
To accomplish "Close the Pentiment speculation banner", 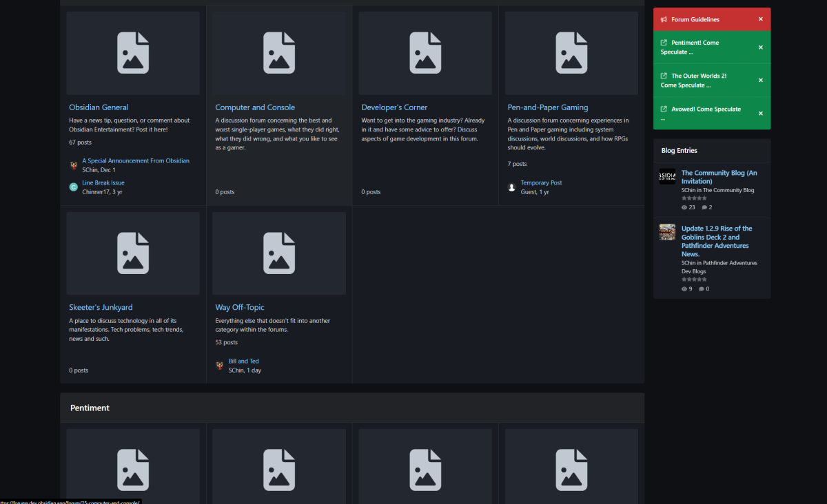I will coord(760,48).
